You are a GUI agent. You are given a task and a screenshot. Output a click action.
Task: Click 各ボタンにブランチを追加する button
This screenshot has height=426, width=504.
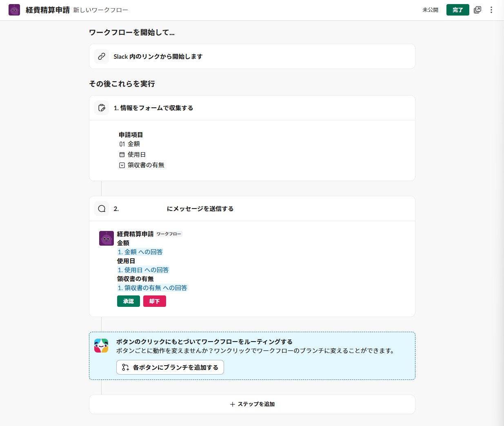[x=170, y=367]
